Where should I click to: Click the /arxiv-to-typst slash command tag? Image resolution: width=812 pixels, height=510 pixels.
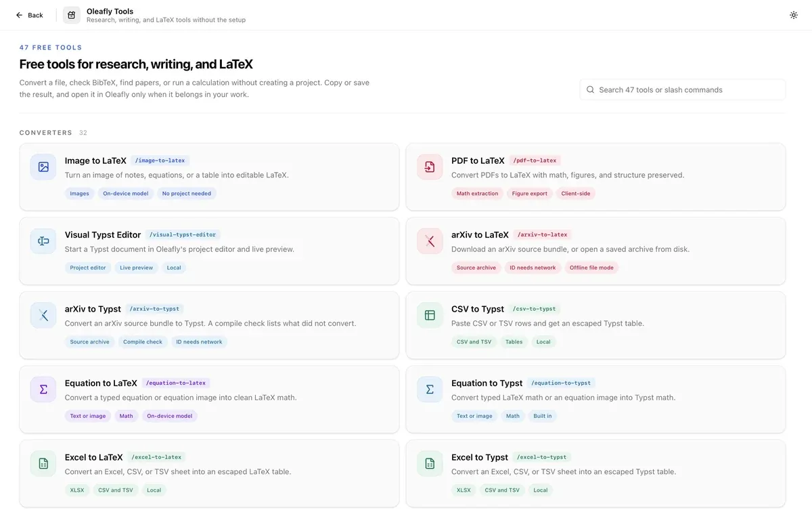(156, 309)
